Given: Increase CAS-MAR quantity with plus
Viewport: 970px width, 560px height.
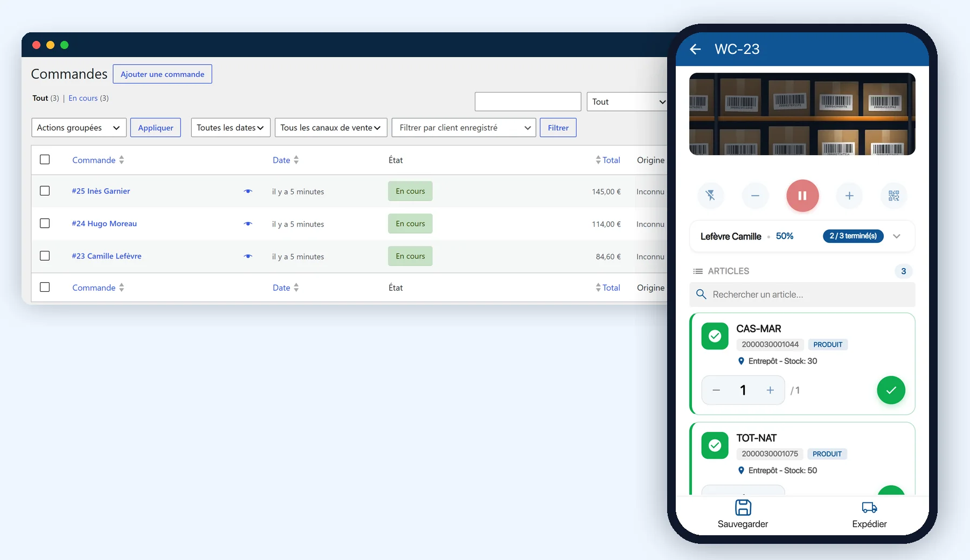Looking at the screenshot, I should [770, 390].
